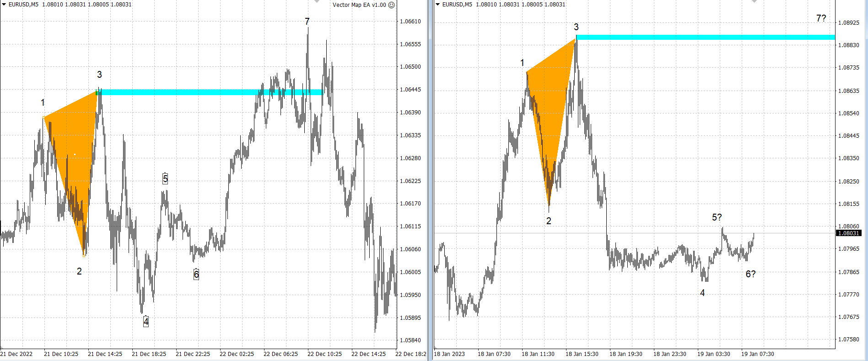
Task: Click the 1.06280 price level on left axis
Action: [410, 158]
